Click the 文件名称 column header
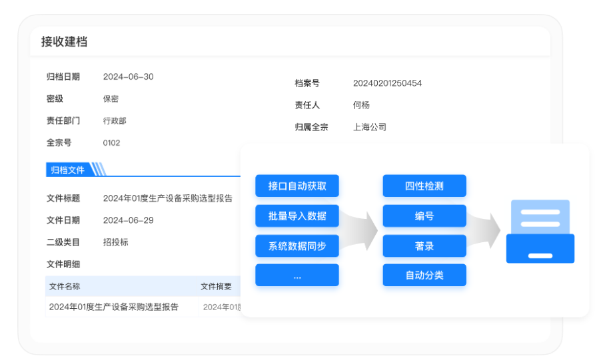Screen dimensions: 605x364 coord(65,286)
